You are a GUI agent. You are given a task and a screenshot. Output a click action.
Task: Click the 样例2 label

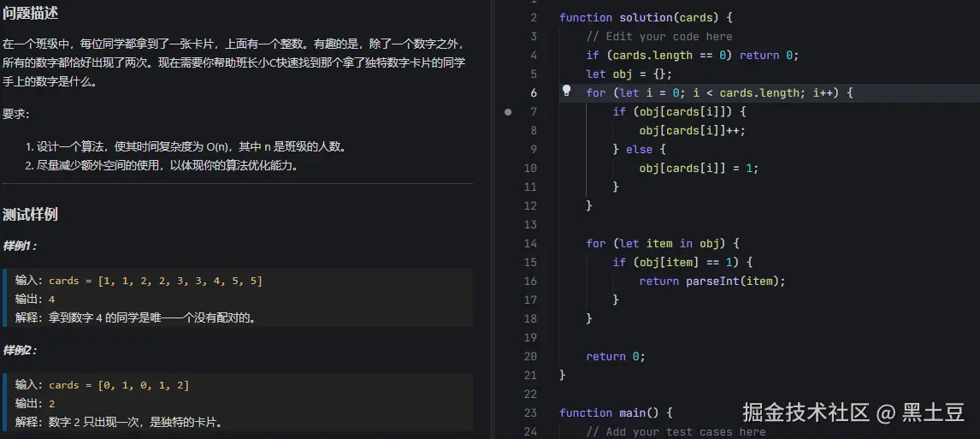pos(20,350)
